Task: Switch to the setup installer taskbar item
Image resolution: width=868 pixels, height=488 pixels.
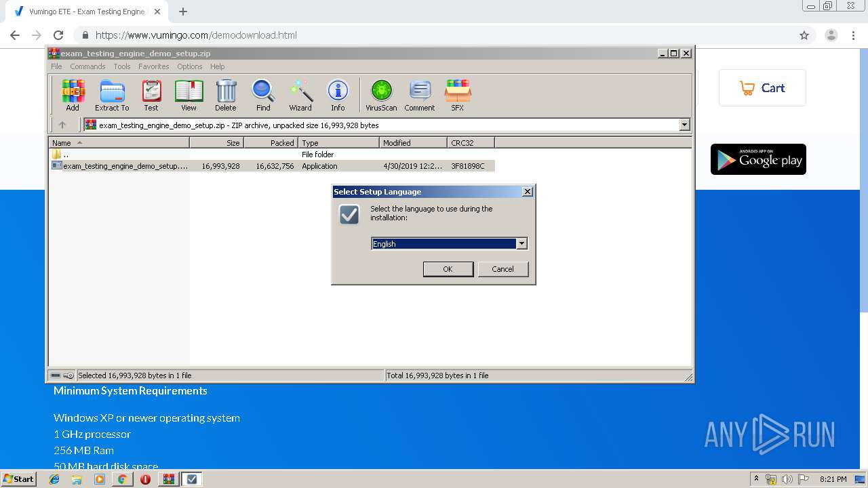Action: point(192,479)
